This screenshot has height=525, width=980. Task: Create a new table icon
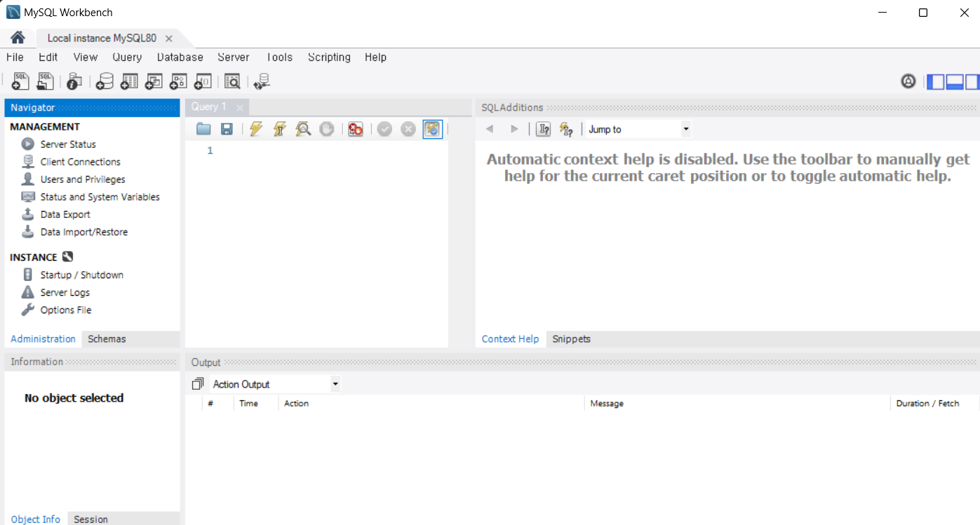click(x=129, y=82)
